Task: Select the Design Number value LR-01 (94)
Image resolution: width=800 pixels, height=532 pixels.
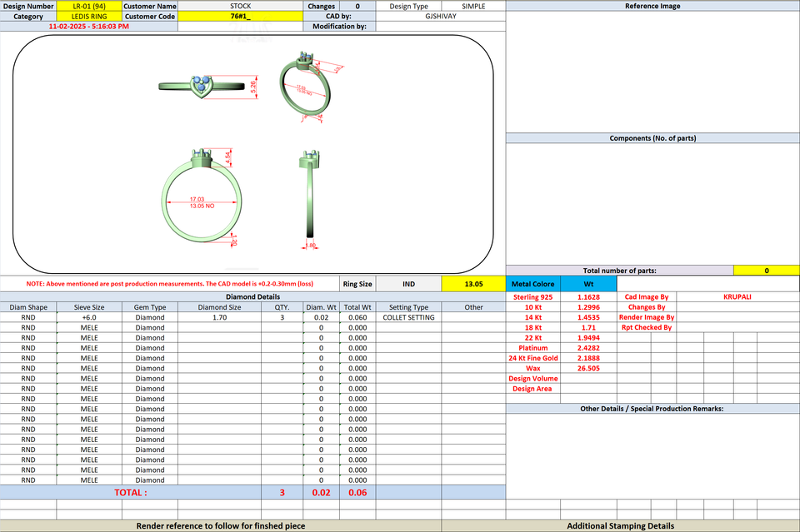Action: [x=89, y=6]
